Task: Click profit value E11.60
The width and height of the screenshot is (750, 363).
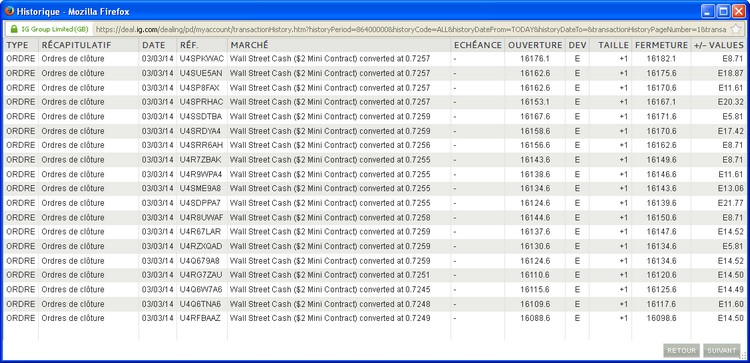Action: click(730, 304)
